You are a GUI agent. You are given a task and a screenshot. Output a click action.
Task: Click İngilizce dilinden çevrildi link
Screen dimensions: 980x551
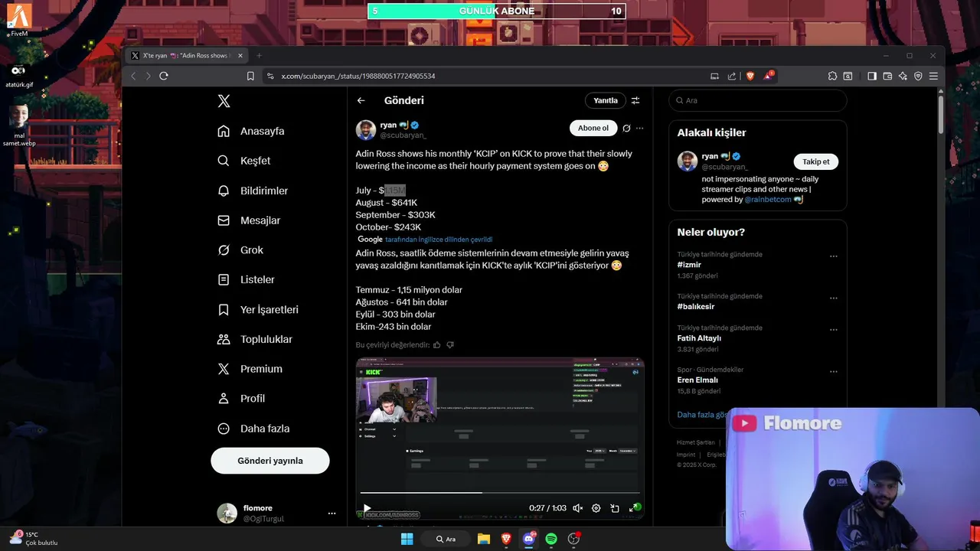click(438, 240)
